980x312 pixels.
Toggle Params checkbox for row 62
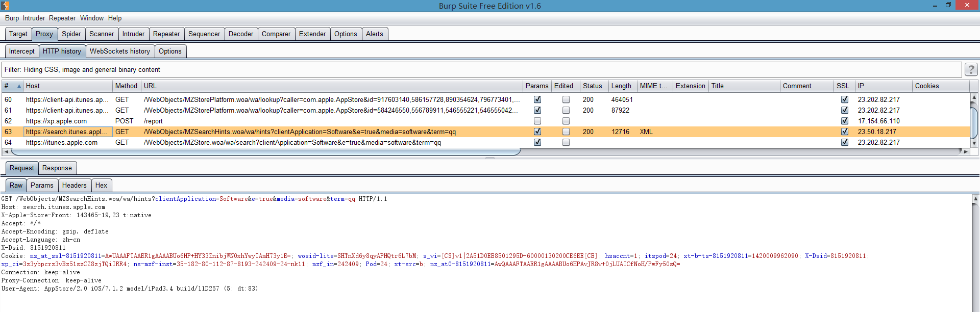[537, 121]
